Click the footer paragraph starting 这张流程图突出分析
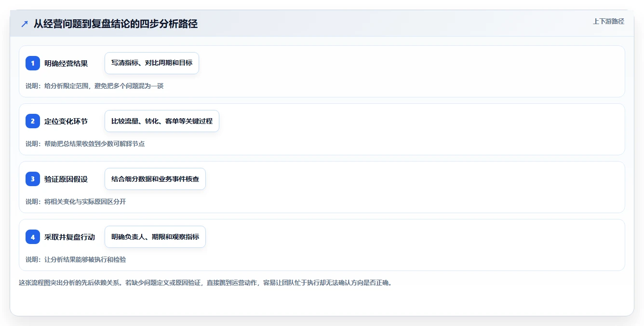 tap(205, 283)
